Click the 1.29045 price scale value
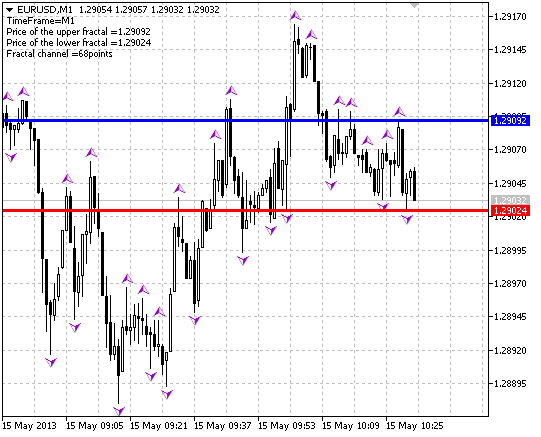541x437 pixels. [510, 183]
